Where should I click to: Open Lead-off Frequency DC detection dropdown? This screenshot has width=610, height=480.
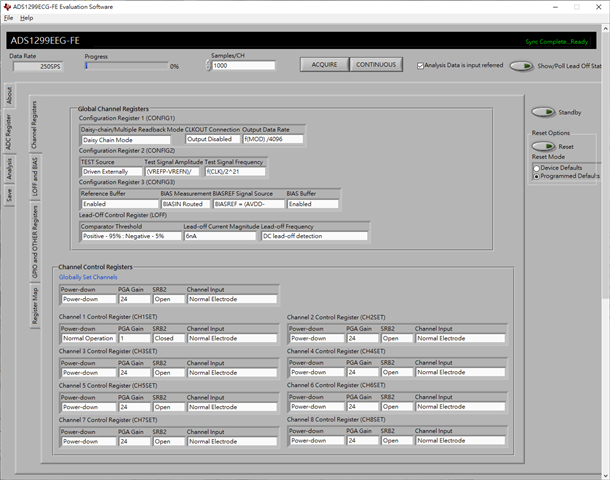pos(315,236)
